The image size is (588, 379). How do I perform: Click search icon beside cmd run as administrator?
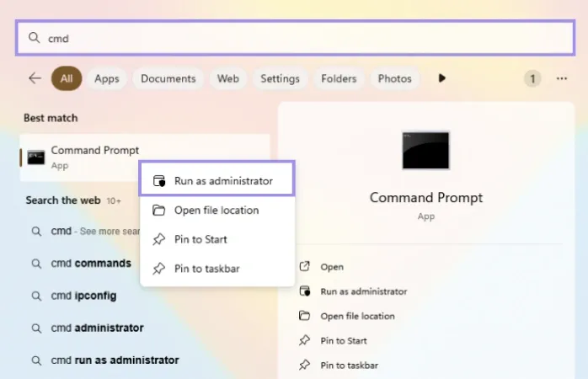click(36, 360)
